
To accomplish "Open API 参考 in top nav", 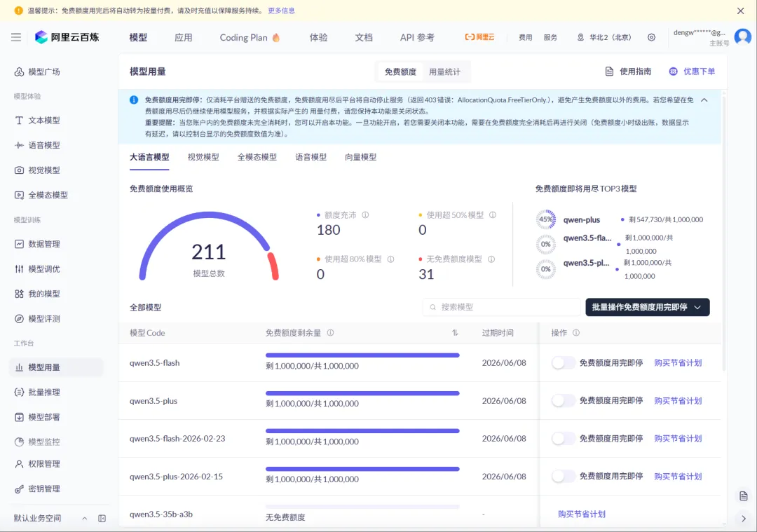I will coord(417,37).
